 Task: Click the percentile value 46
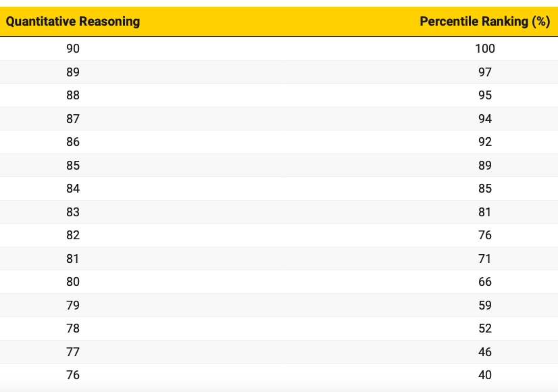pos(484,352)
